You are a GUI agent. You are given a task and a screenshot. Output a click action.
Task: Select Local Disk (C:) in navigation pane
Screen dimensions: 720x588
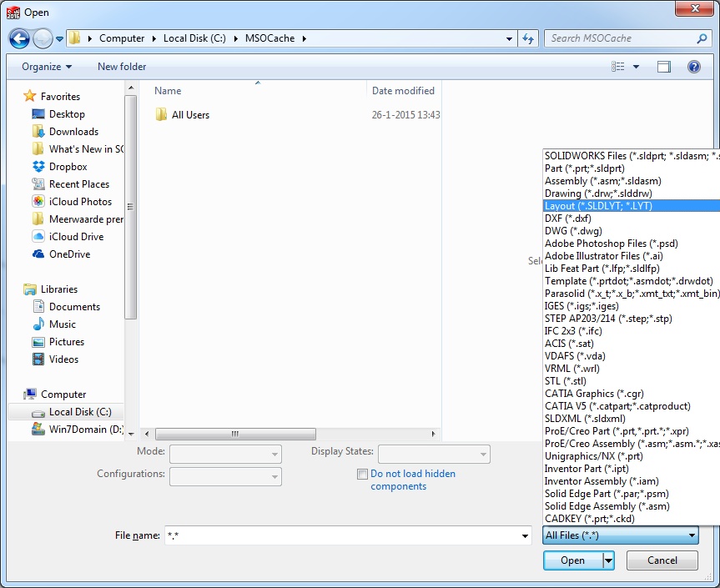point(66,412)
